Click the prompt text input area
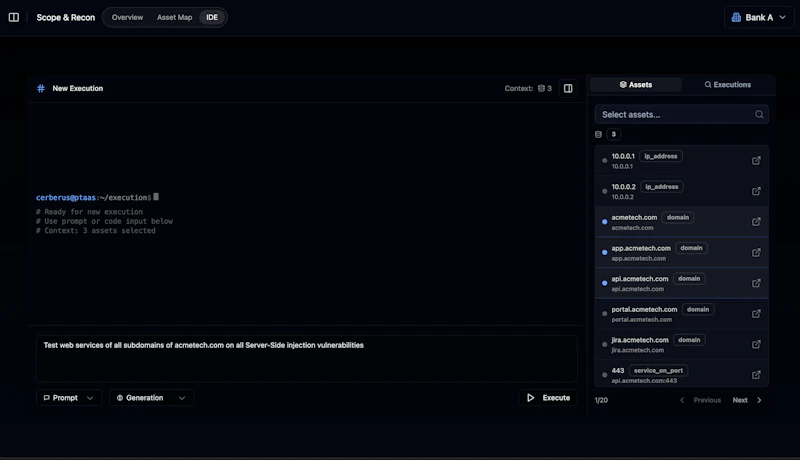 pyautogui.click(x=307, y=359)
